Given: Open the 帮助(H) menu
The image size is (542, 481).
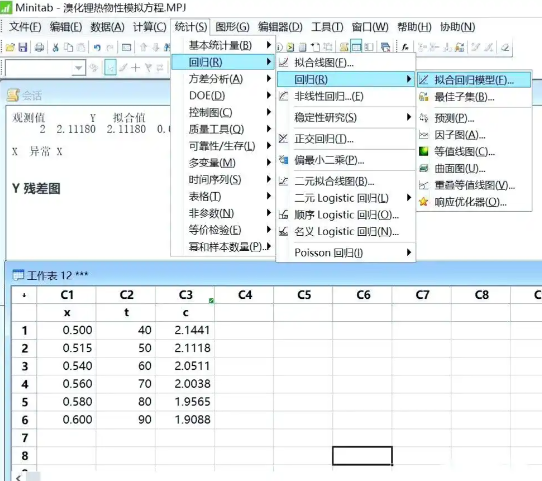Looking at the screenshot, I should (x=414, y=27).
